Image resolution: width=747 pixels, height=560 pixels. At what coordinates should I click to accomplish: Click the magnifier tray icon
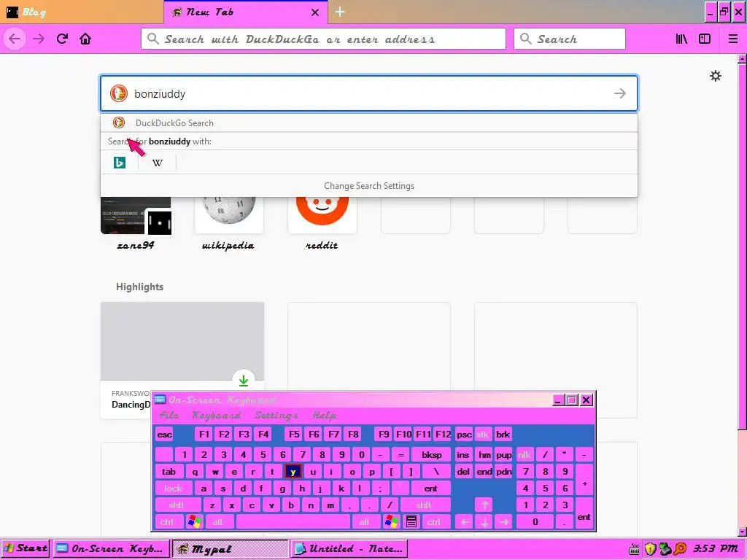pos(681,549)
